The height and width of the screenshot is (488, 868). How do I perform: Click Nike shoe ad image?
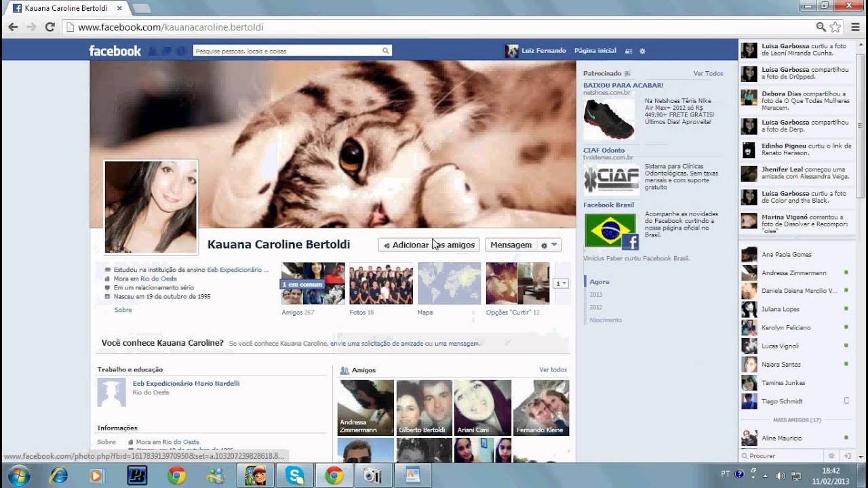pyautogui.click(x=609, y=120)
